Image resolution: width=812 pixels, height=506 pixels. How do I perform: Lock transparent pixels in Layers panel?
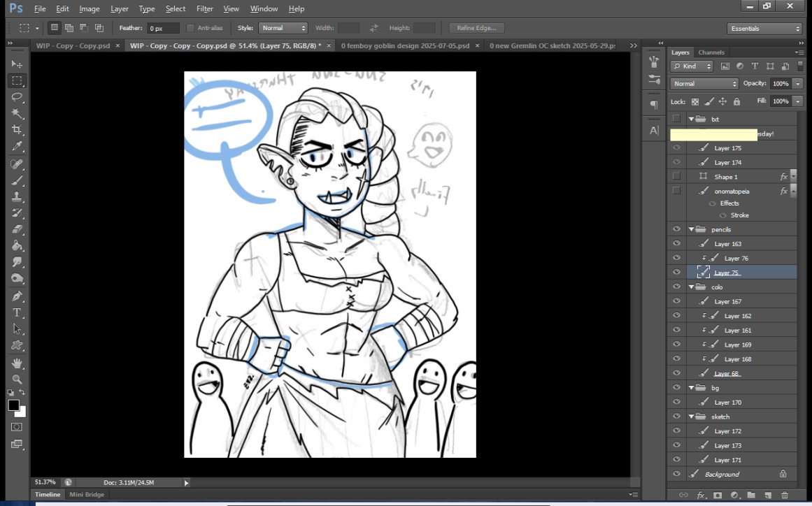click(695, 102)
